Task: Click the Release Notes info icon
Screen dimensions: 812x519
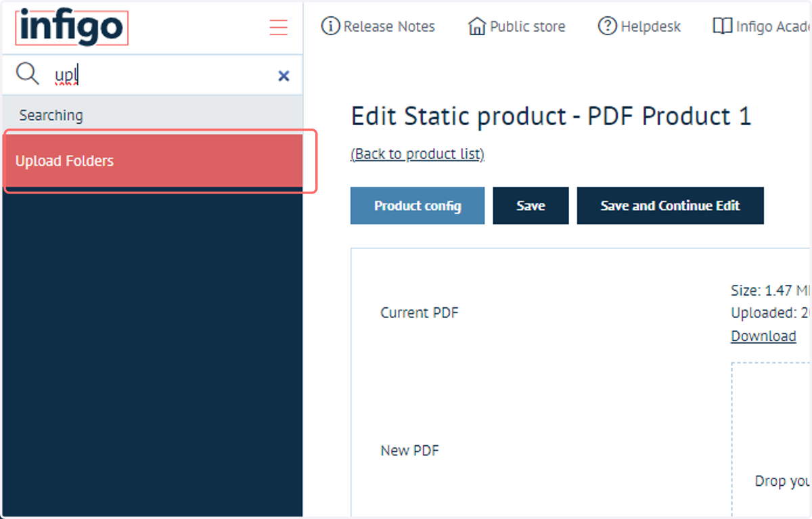Action: pyautogui.click(x=330, y=26)
